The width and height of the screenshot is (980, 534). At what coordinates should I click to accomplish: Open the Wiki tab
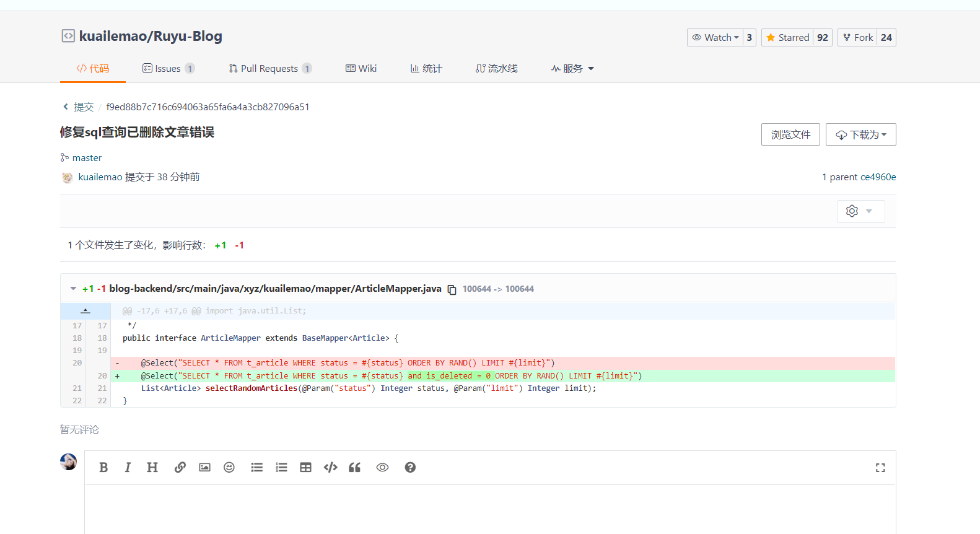coord(361,69)
